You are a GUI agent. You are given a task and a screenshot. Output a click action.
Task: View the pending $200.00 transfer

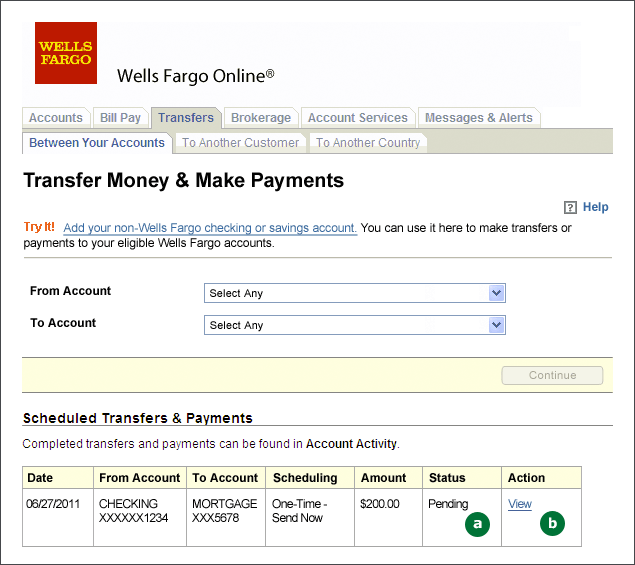(x=520, y=504)
